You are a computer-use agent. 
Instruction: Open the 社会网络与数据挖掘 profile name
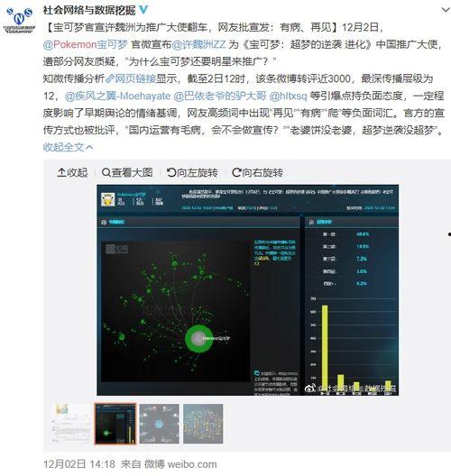click(89, 10)
